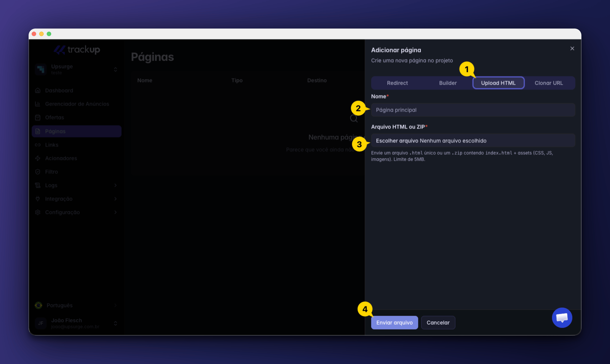This screenshot has width=610, height=364.
Task: Open the Clonar URL tab
Action: click(x=549, y=83)
